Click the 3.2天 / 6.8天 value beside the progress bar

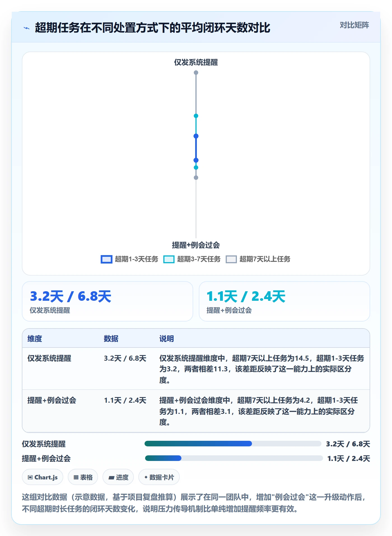click(x=348, y=444)
